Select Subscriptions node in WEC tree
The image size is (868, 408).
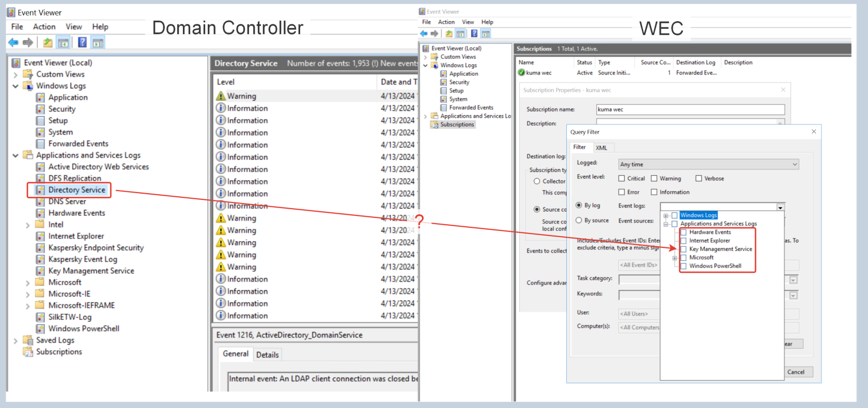tap(457, 124)
